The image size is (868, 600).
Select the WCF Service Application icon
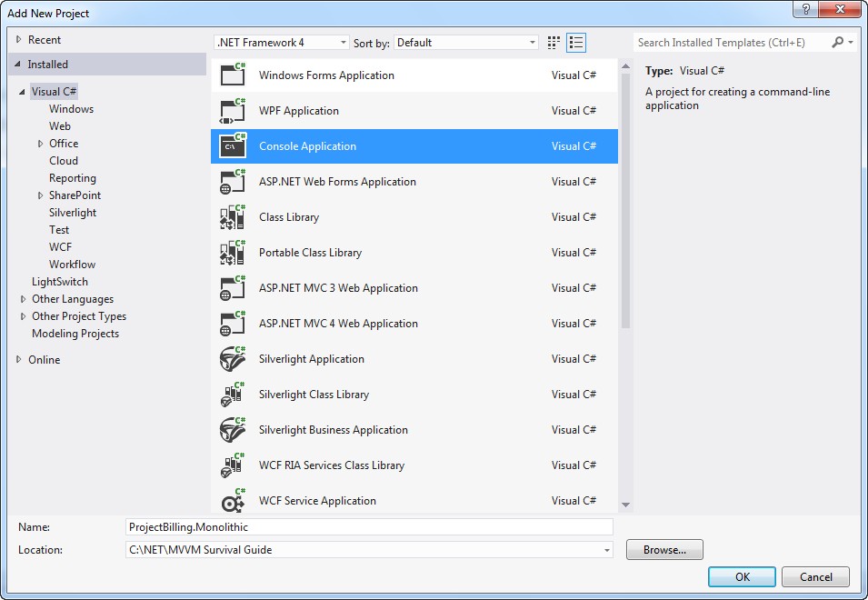(x=233, y=500)
